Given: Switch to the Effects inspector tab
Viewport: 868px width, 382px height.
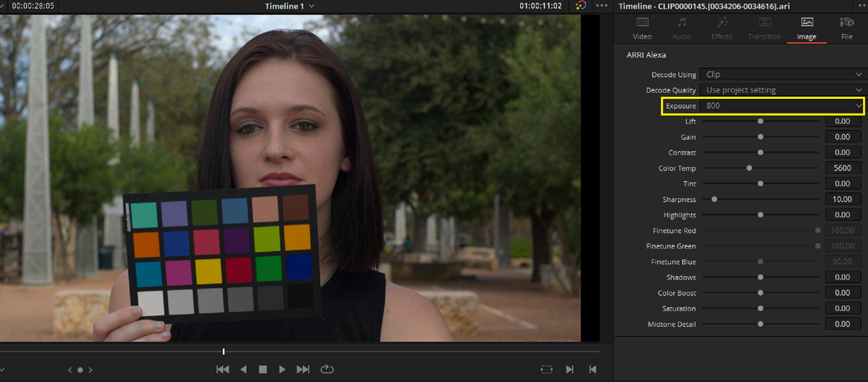Looking at the screenshot, I should pyautogui.click(x=722, y=29).
